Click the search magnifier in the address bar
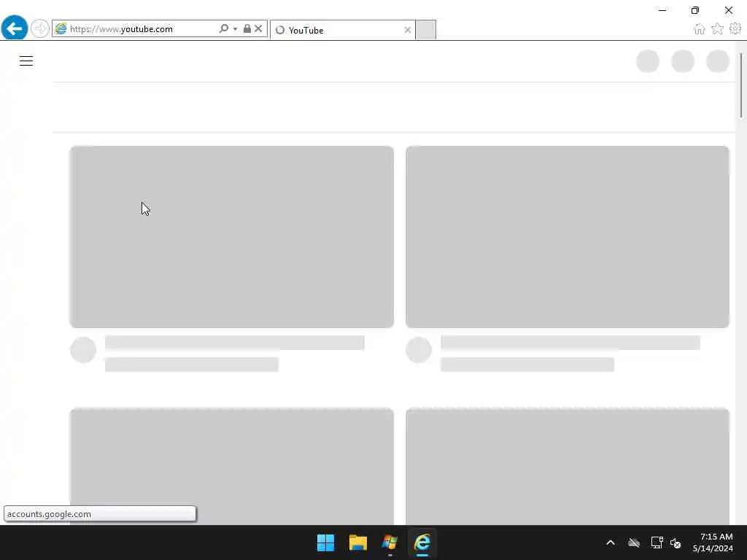This screenshot has height=560, width=747. 223,28
